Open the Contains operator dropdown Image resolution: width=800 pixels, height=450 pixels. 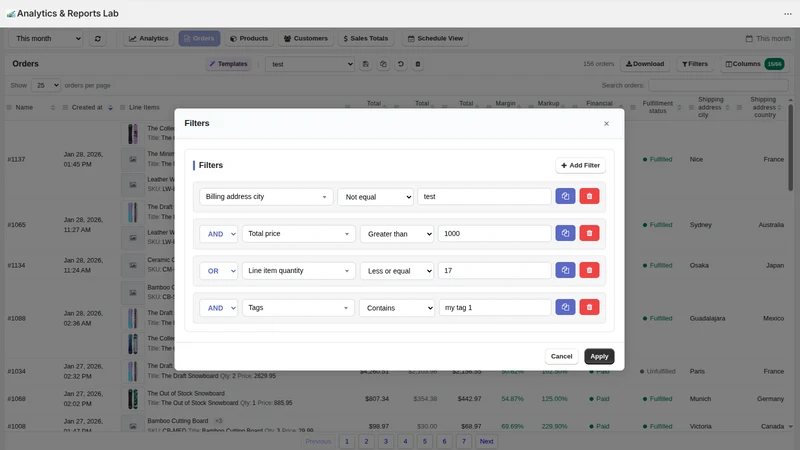(x=397, y=308)
